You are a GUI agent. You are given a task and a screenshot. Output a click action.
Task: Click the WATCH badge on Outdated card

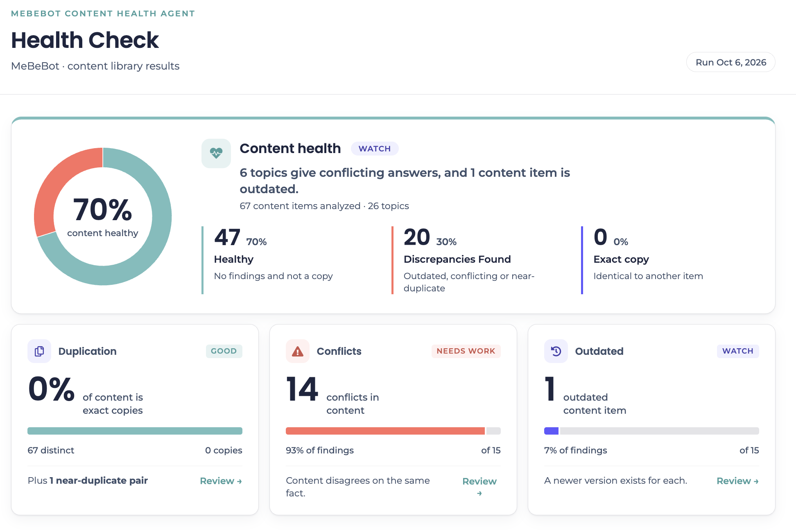coord(738,351)
